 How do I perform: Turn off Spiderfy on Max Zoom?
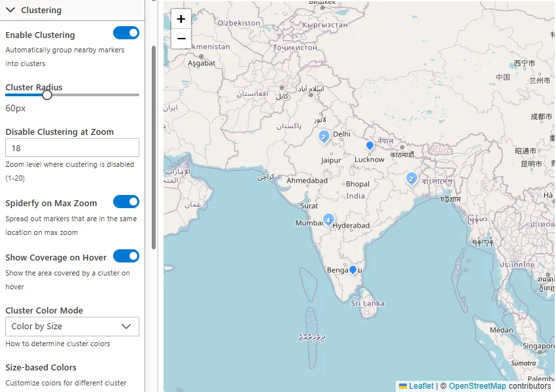point(126,202)
